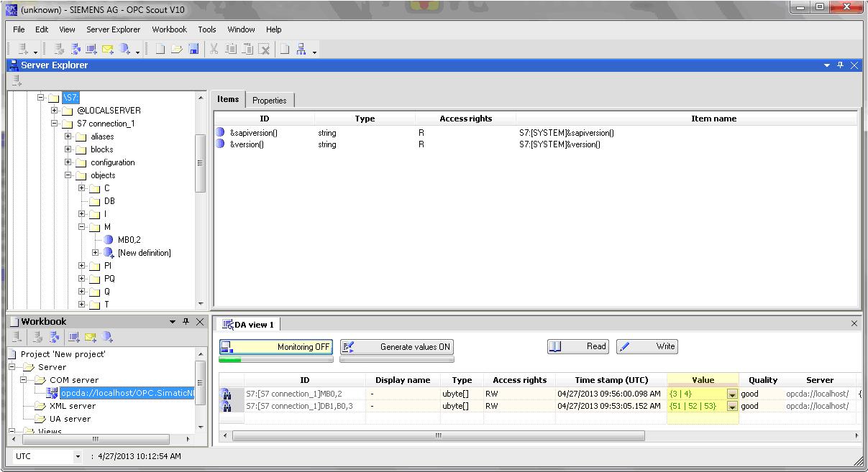This screenshot has width=868, height=472.
Task: Collapse the COM server node in Workbook
Action: [24, 380]
